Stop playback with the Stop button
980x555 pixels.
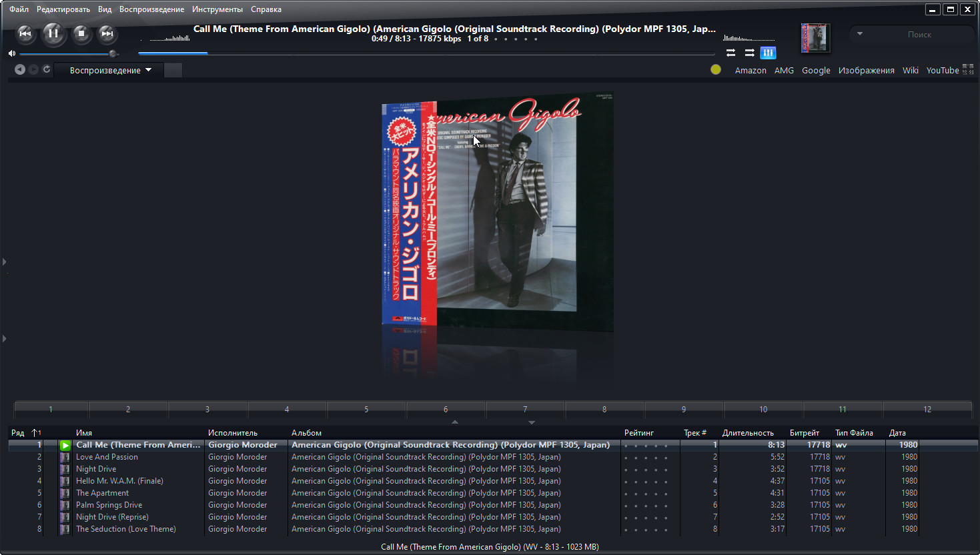(81, 33)
